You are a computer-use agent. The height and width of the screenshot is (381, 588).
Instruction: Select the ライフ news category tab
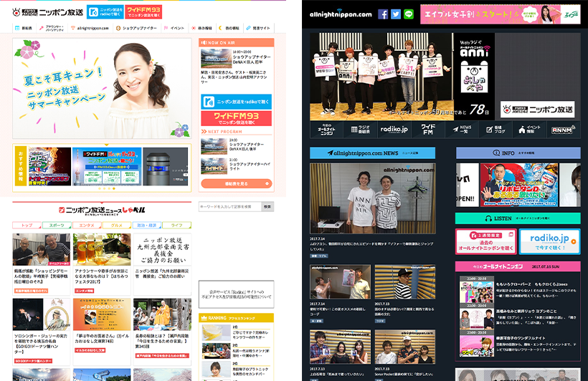177,225
